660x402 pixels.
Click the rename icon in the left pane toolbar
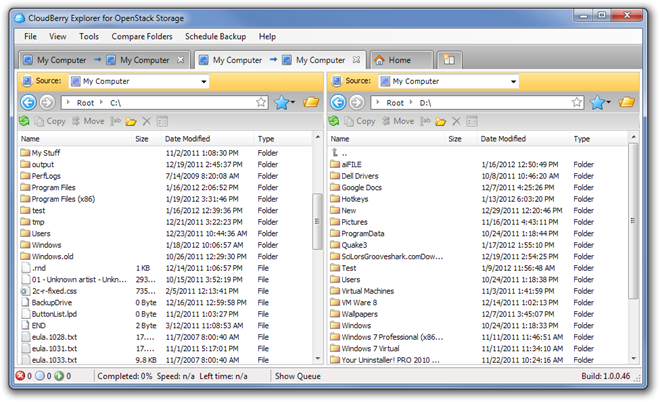click(x=115, y=121)
